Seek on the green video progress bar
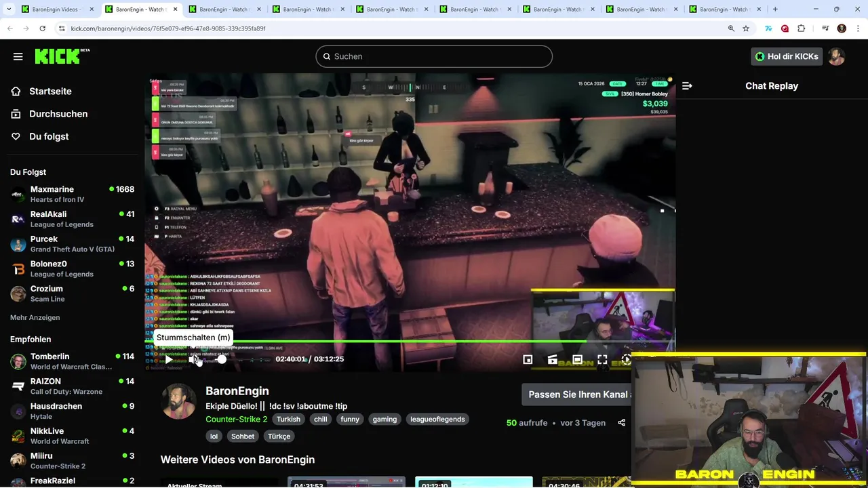This screenshot has width=868, height=488. (410, 342)
